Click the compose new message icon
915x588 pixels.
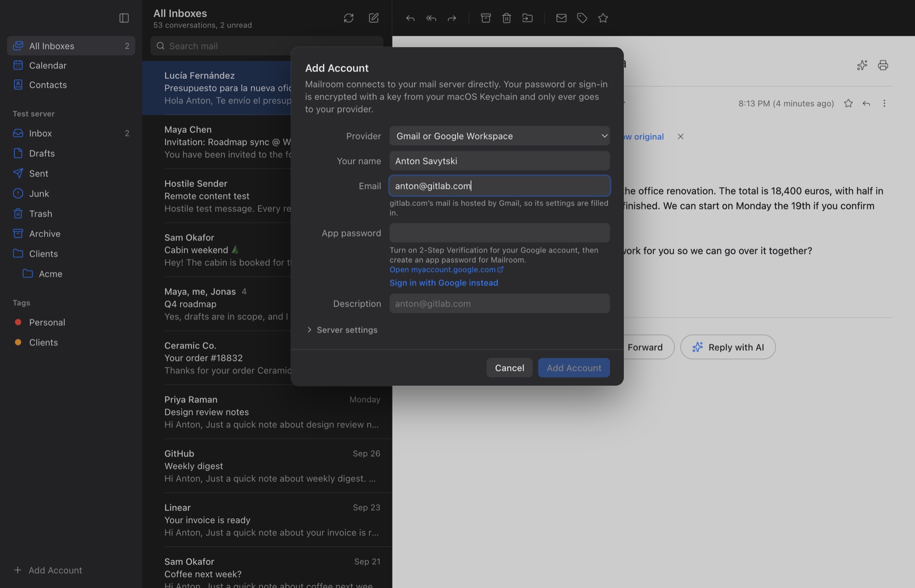coord(374,18)
